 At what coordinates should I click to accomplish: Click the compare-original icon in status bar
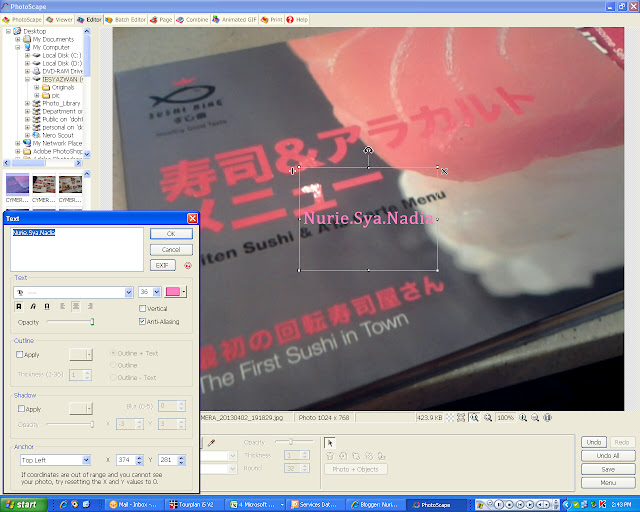click(548, 418)
